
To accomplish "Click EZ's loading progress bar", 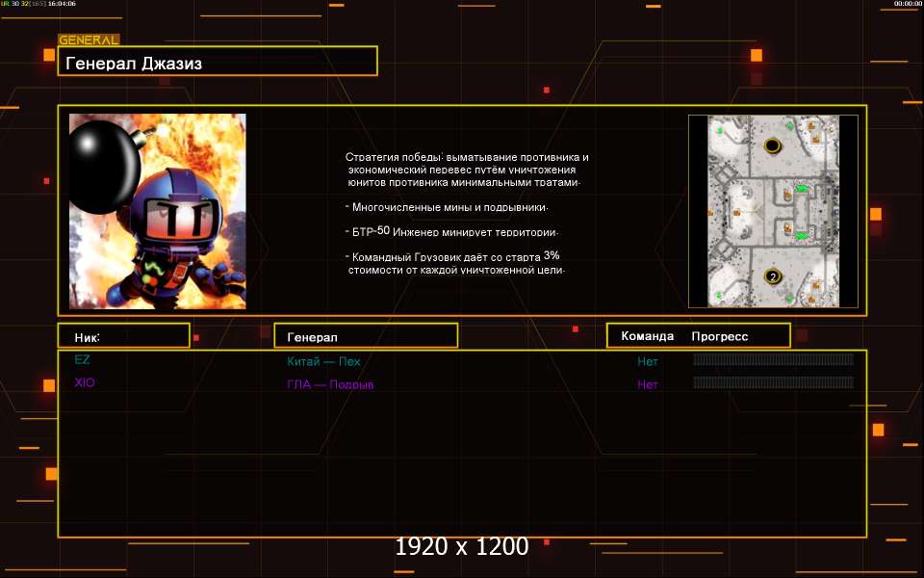I will pyautogui.click(x=773, y=359).
